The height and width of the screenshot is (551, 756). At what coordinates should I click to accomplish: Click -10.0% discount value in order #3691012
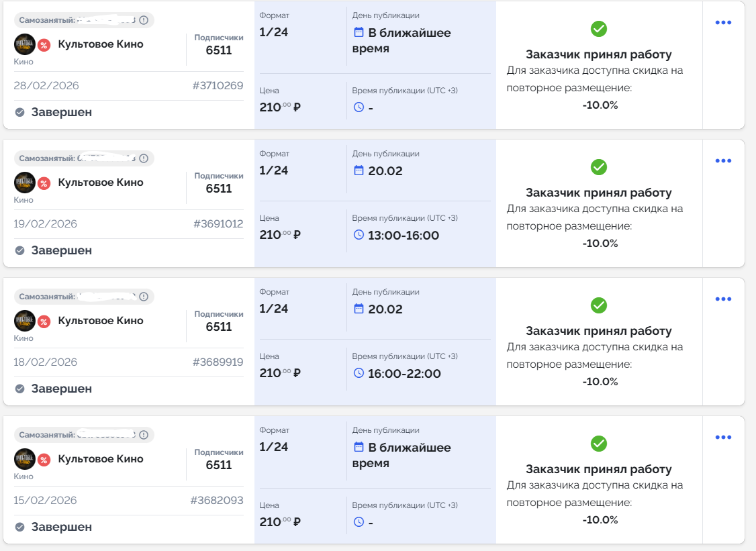(600, 243)
